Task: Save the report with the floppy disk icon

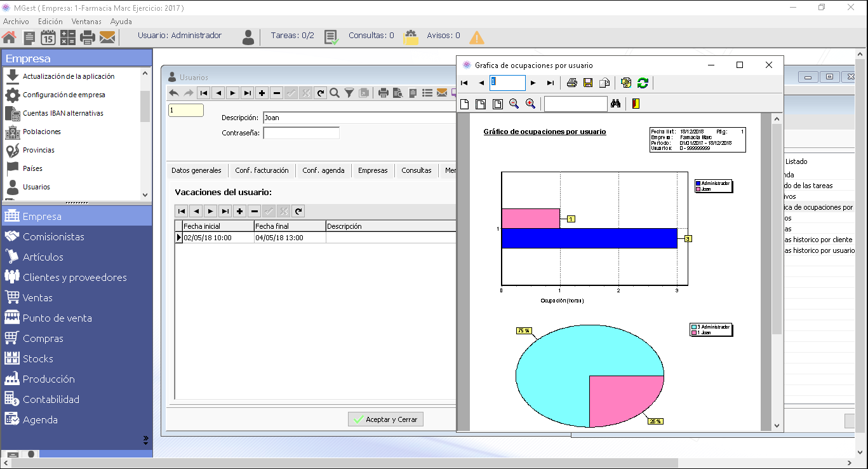Action: pyautogui.click(x=588, y=83)
